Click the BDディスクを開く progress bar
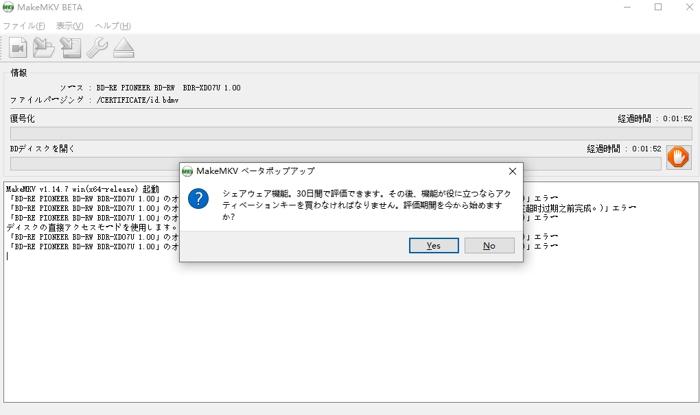 336,163
